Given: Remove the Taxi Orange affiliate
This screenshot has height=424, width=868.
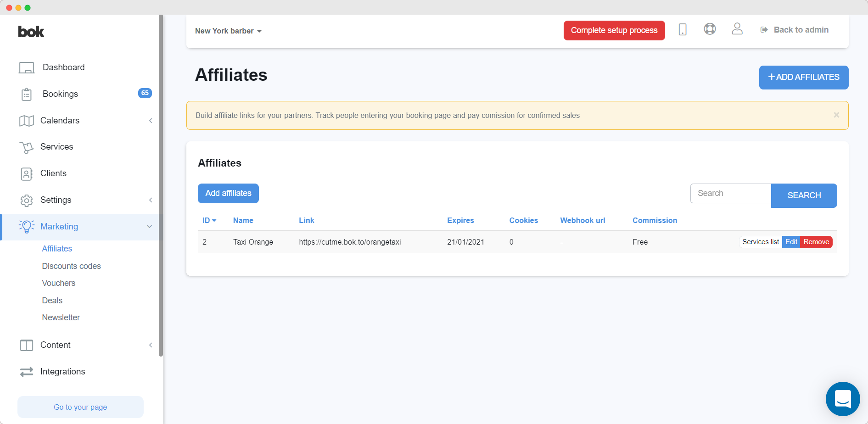Looking at the screenshot, I should [816, 242].
